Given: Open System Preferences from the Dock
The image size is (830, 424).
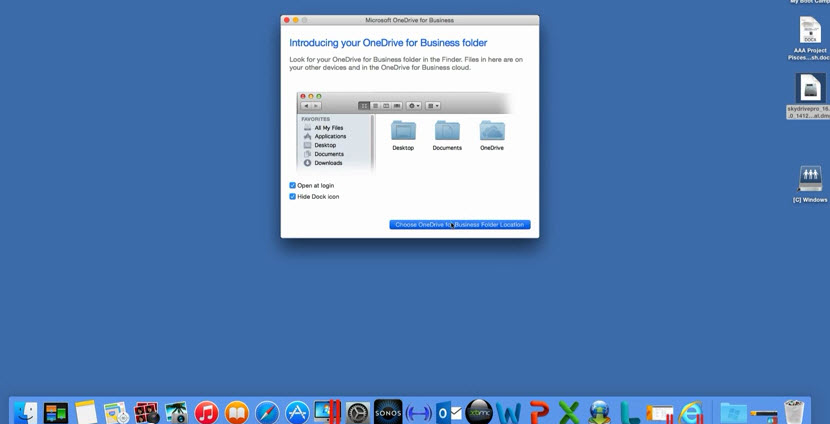Looking at the screenshot, I should coord(358,412).
